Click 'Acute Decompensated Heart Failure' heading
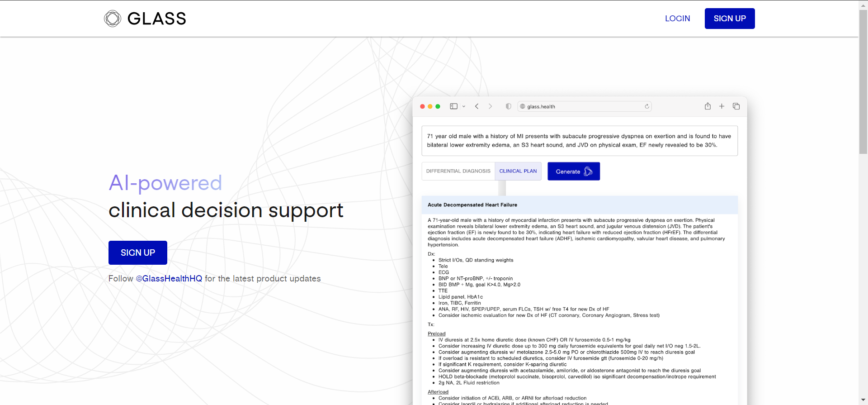 (x=472, y=205)
